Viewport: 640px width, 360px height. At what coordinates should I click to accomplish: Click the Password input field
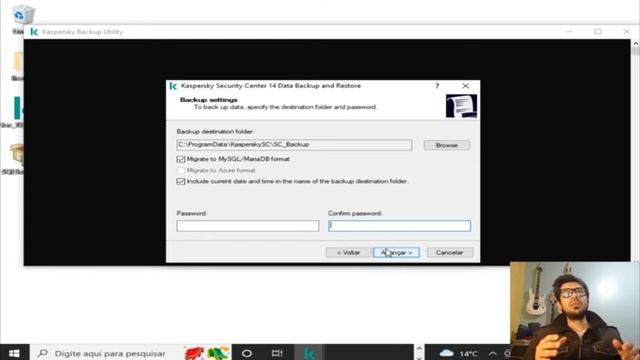[248, 226]
